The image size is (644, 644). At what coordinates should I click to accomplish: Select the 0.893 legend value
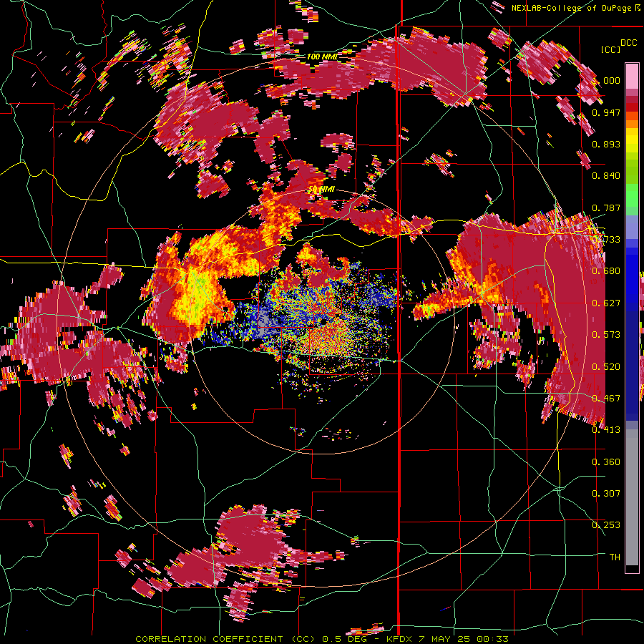point(606,144)
